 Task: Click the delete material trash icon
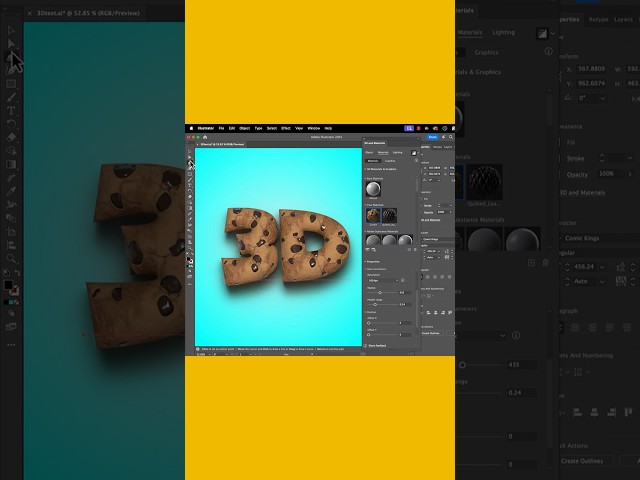tap(415, 249)
